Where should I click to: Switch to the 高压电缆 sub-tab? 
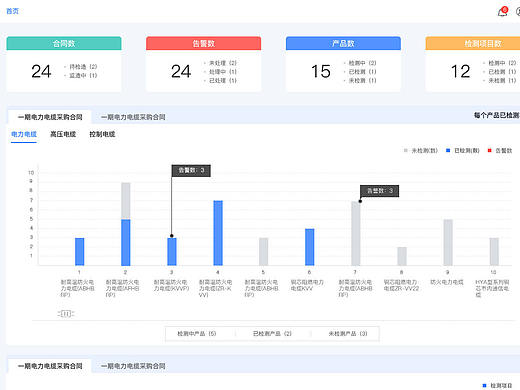coord(63,134)
